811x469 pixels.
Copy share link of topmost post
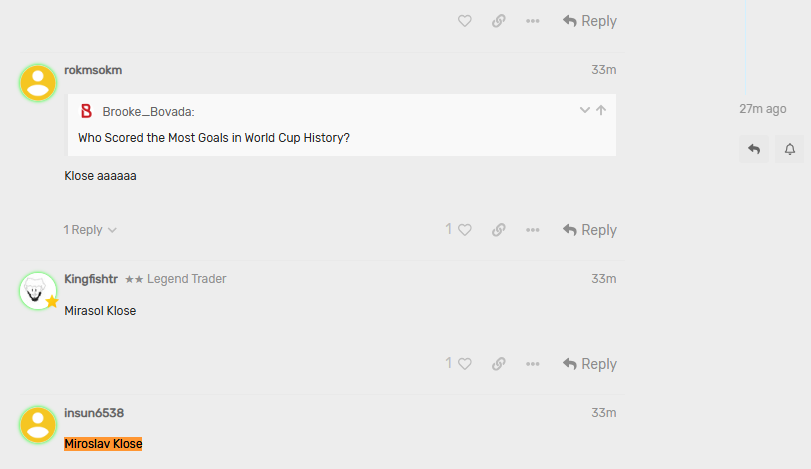(498, 21)
